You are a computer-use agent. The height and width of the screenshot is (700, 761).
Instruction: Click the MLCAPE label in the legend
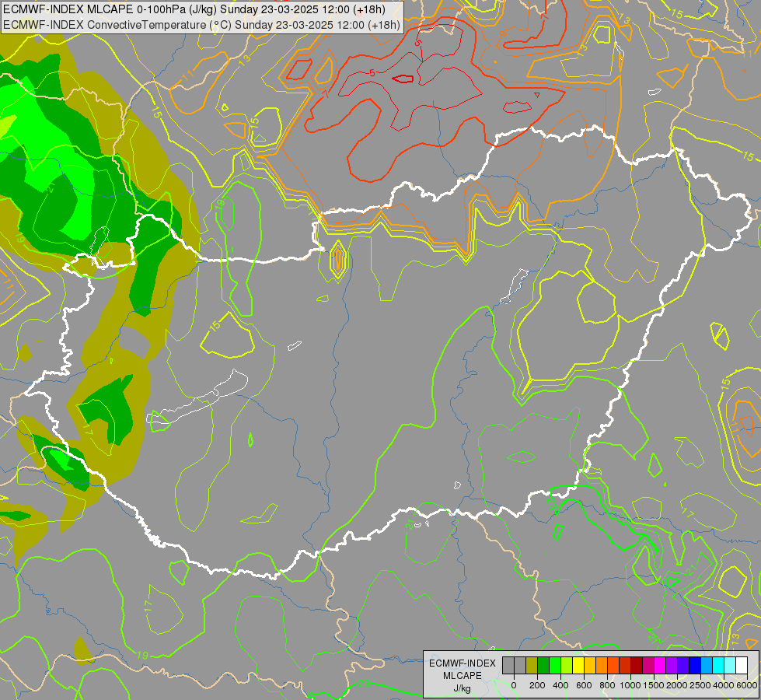point(463,676)
